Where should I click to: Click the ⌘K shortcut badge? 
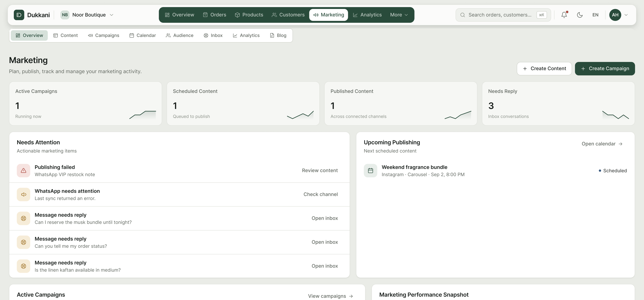542,15
